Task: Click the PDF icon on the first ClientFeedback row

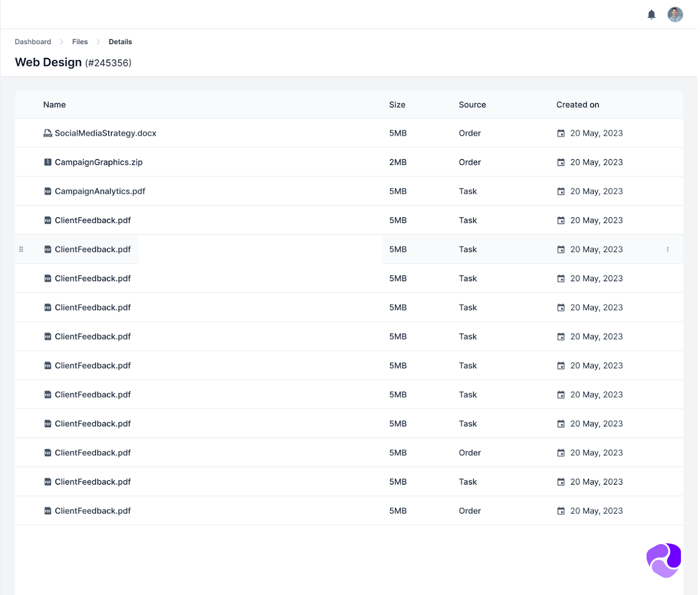Action: [x=47, y=220]
